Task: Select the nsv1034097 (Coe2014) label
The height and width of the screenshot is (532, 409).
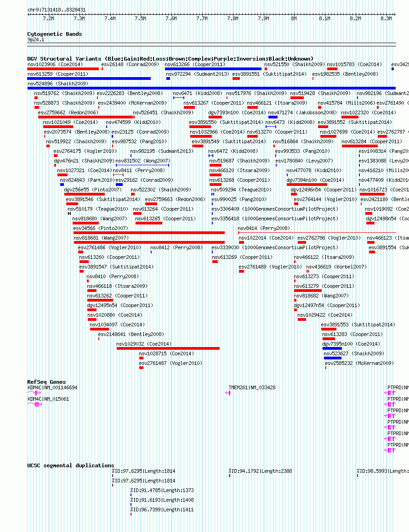Action: click(x=117, y=325)
